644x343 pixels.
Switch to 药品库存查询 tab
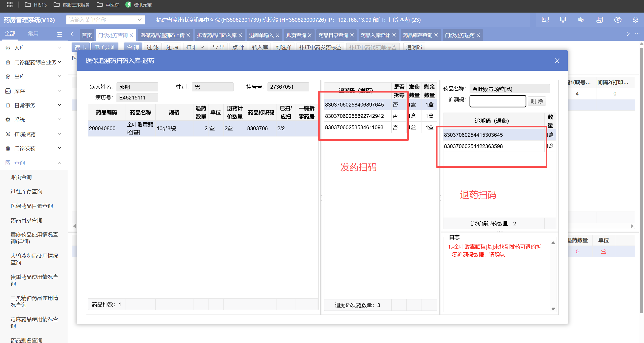pyautogui.click(x=417, y=35)
